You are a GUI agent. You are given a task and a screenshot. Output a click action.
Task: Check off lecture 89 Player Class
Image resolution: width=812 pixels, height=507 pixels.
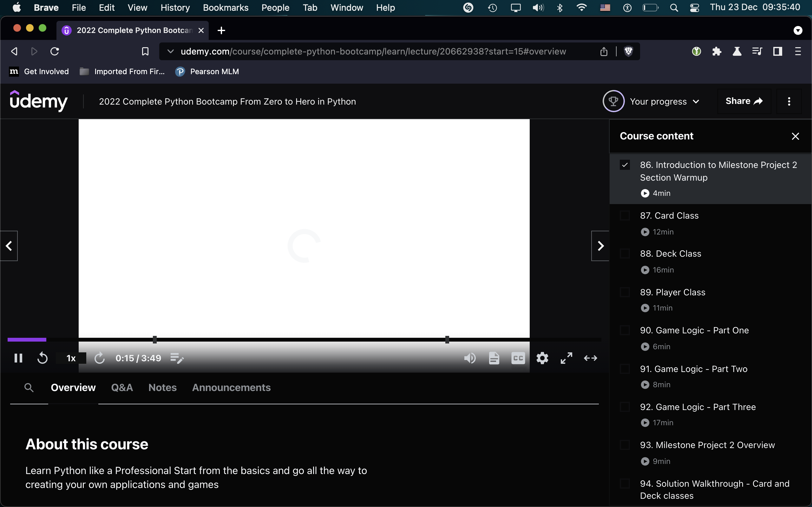(625, 292)
